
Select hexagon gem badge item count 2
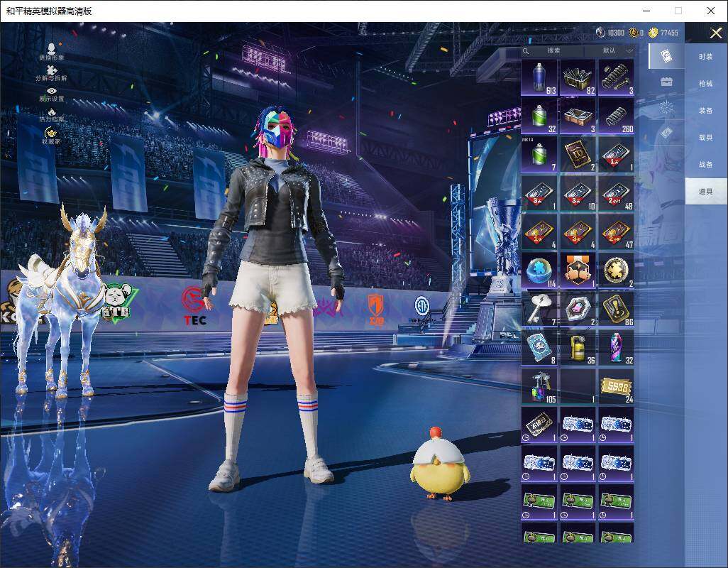[x=578, y=309]
